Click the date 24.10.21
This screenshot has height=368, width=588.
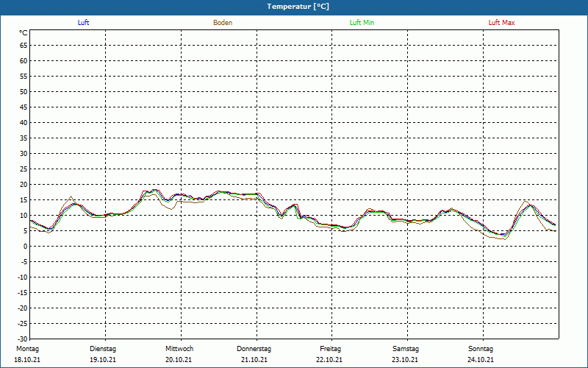481,360
